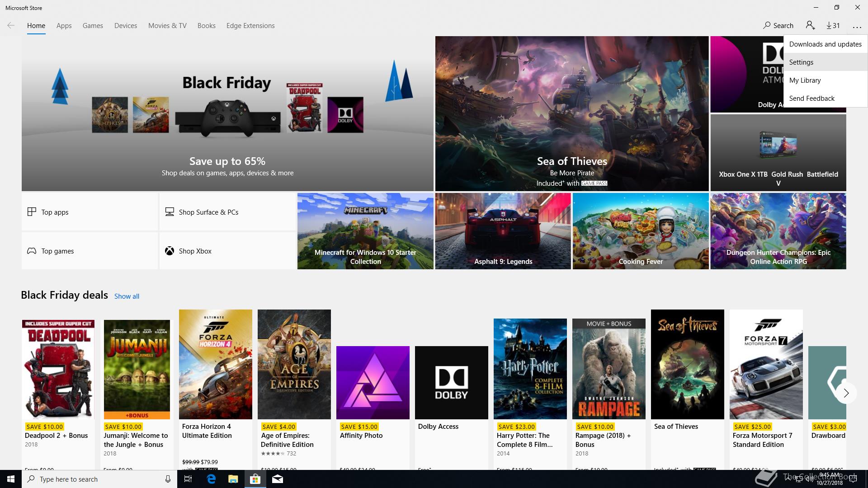Open the Black Friday Save up to 65% banner

227,113
